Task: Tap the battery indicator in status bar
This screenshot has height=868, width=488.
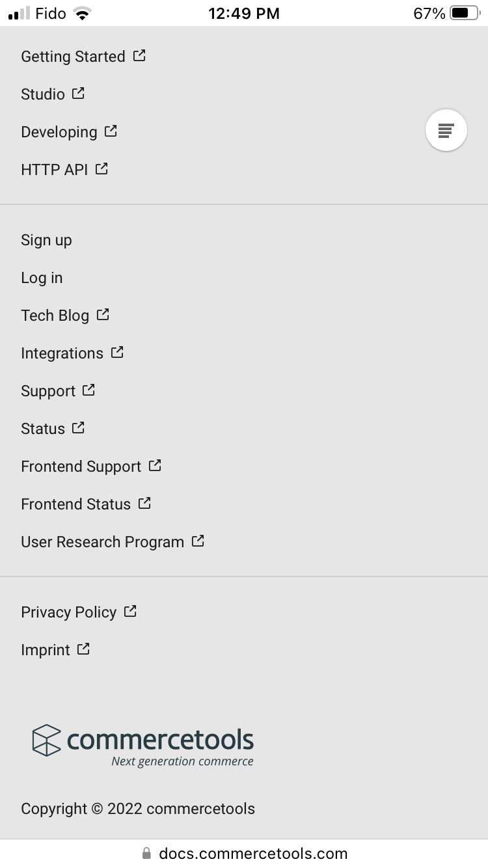Action: tap(464, 13)
